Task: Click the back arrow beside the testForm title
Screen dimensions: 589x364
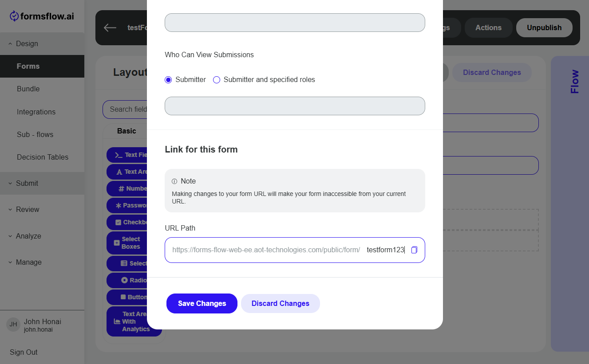Action: [x=110, y=27]
